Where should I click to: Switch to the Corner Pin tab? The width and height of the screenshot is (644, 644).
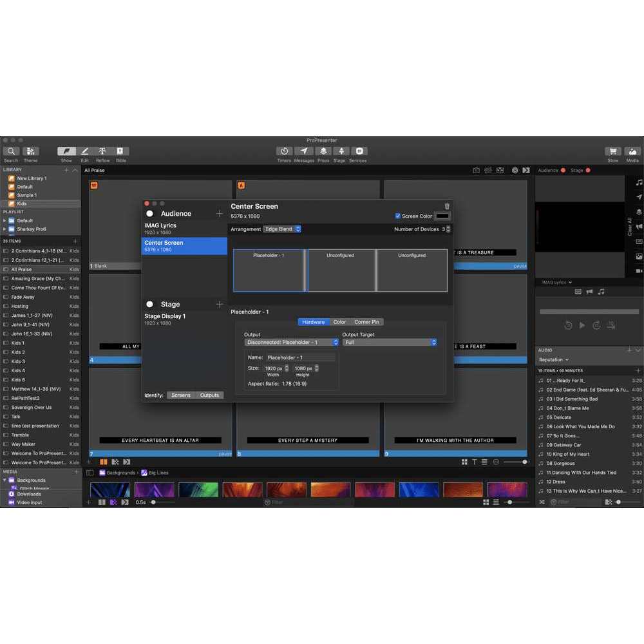click(367, 322)
